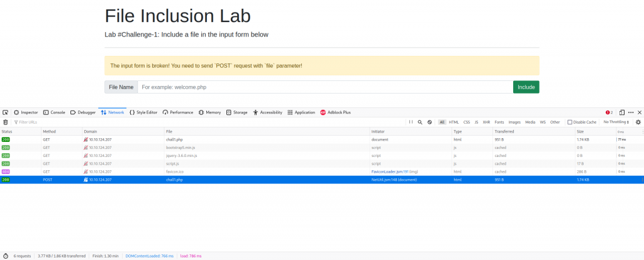Screen dimensions: 644x260
Task: Toggle the XHR request filter
Action: pyautogui.click(x=486, y=122)
